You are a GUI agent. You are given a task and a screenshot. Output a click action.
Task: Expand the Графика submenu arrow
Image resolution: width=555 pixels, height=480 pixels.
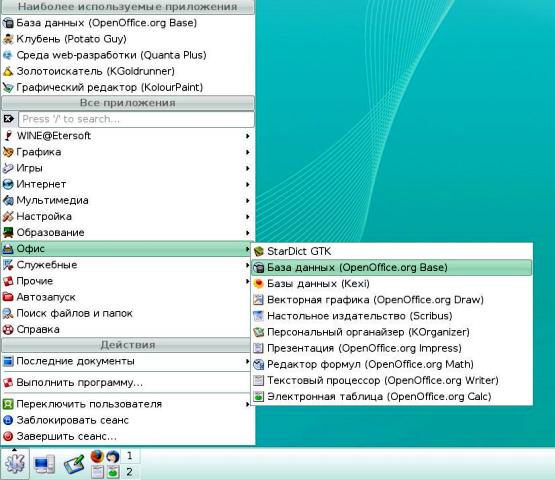[x=248, y=152]
